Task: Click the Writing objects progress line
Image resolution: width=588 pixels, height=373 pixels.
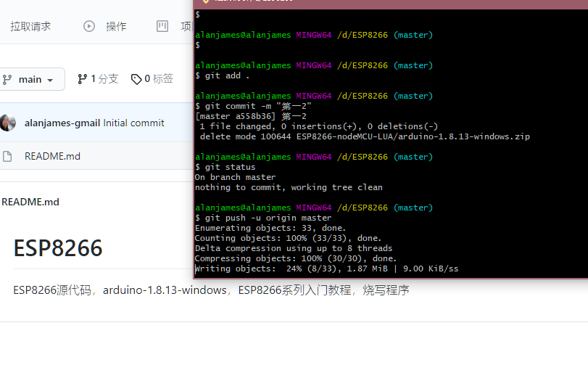Action: coord(326,269)
